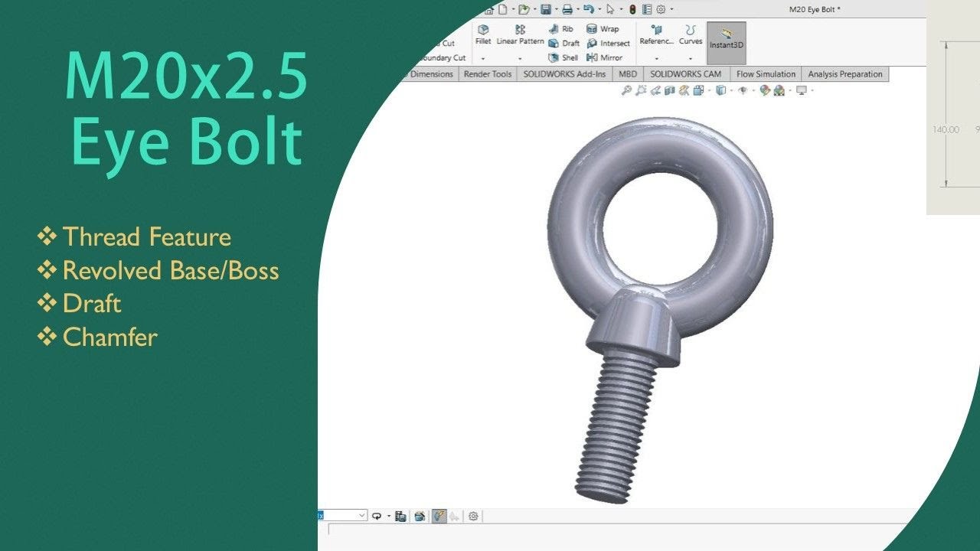Screen dimensions: 980x551
Task: Expand the Undo dropdown arrow
Action: (x=599, y=9)
